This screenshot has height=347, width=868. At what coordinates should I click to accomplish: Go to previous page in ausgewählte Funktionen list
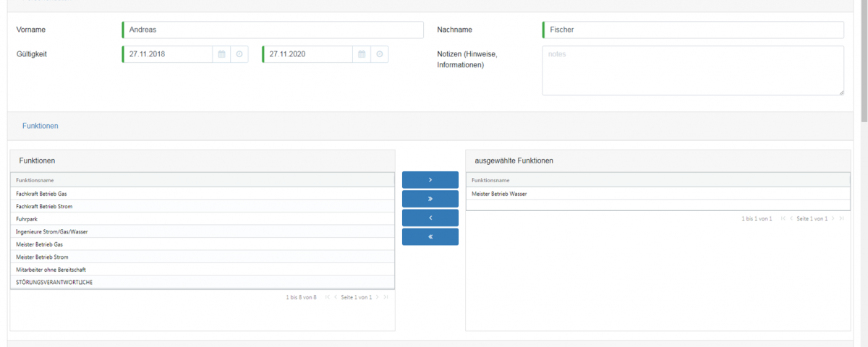[x=791, y=218]
